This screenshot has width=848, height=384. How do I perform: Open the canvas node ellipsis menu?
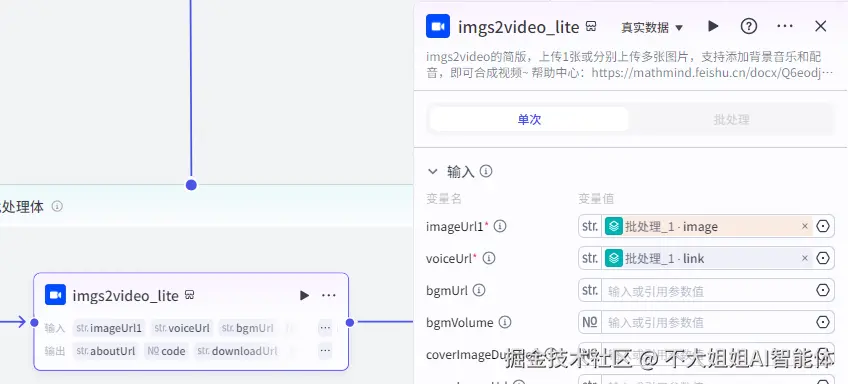329,295
